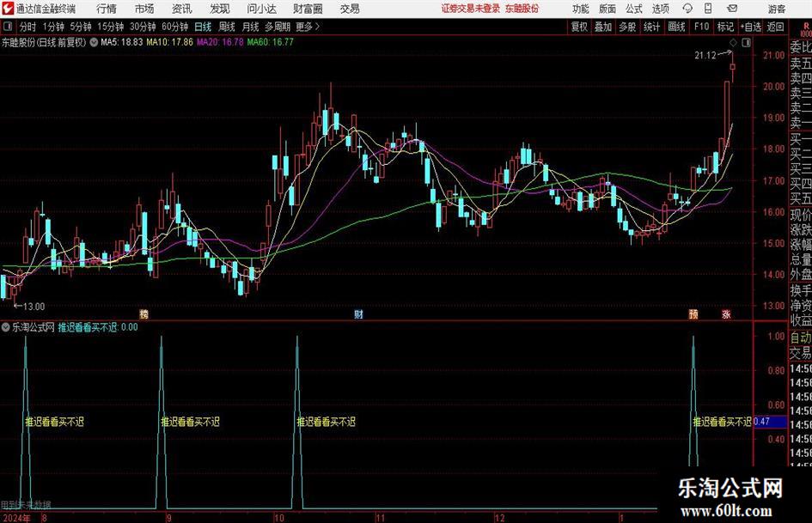Image resolution: width=812 pixels, height=523 pixels.
Task: Click the 2024年 date axis label
Action: coord(15,518)
